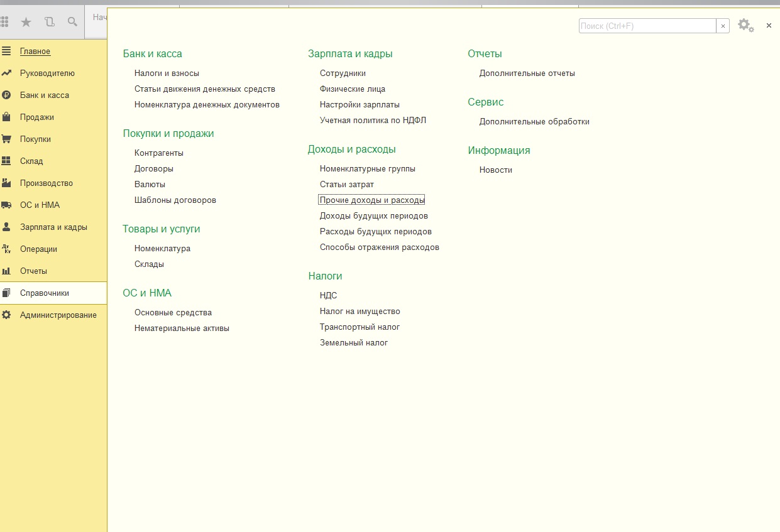The height and width of the screenshot is (532, 780).
Task: Open the Сотрудники list
Action: 343,73
